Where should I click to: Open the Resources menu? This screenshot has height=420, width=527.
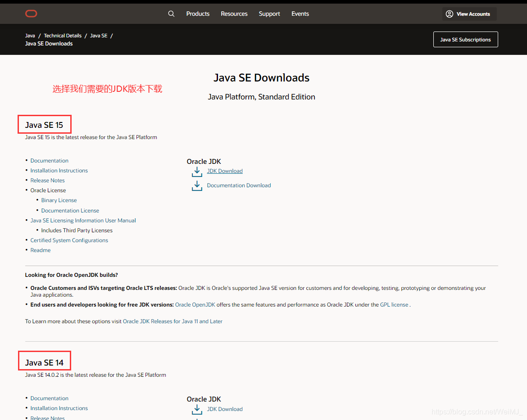[234, 14]
